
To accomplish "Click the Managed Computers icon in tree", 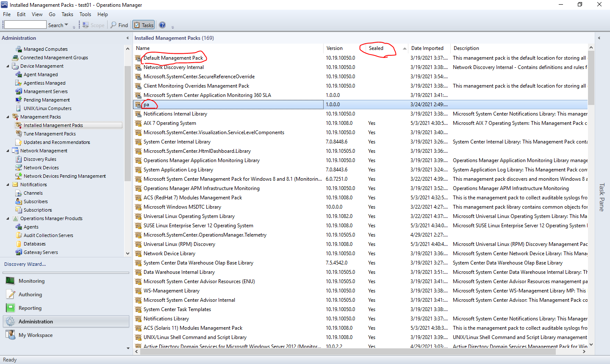I will 19,49.
